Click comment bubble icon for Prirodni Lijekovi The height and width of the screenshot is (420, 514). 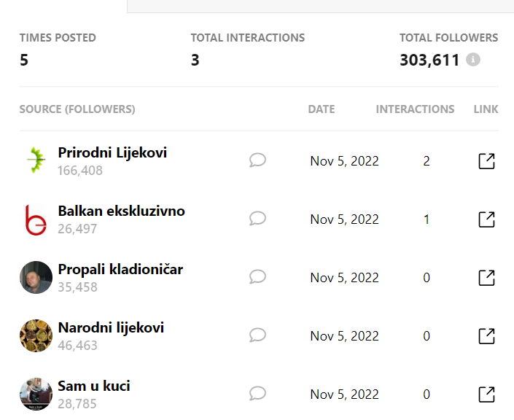point(257,160)
